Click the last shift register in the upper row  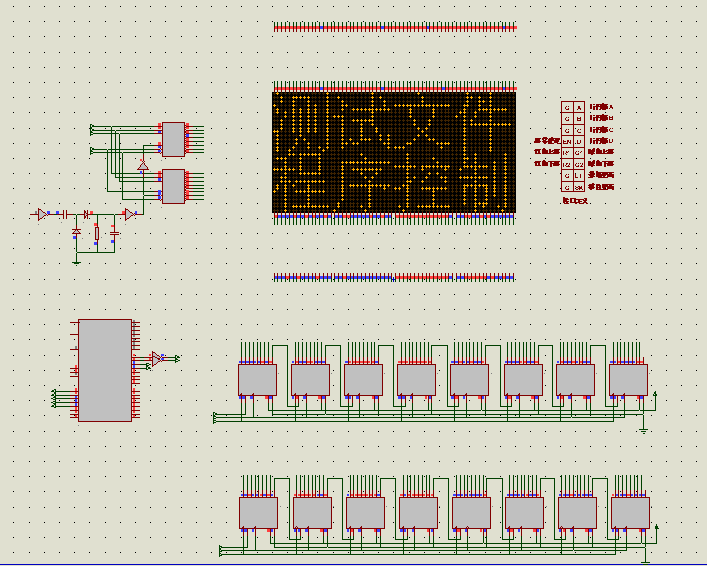628,379
